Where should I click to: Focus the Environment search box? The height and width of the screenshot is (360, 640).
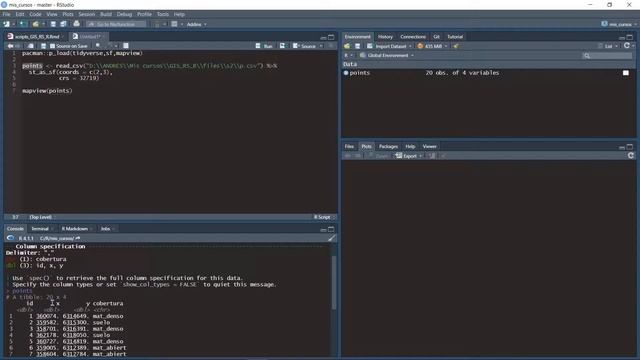[607, 56]
